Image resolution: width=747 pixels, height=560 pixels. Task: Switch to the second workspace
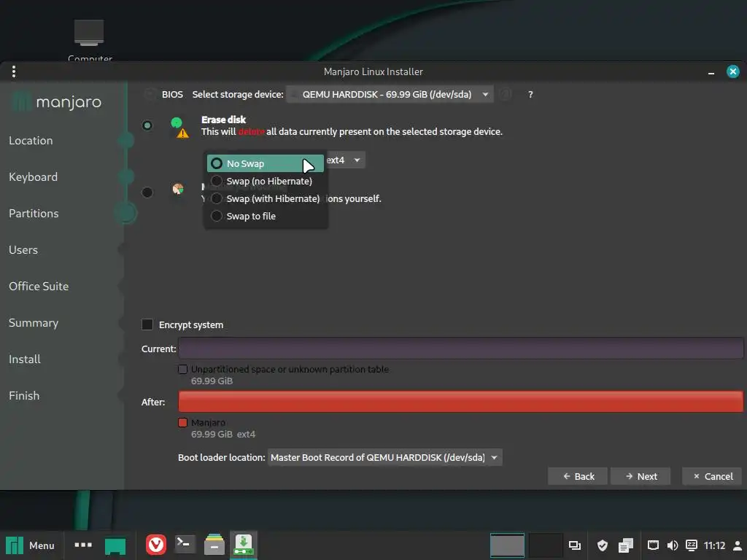545,545
